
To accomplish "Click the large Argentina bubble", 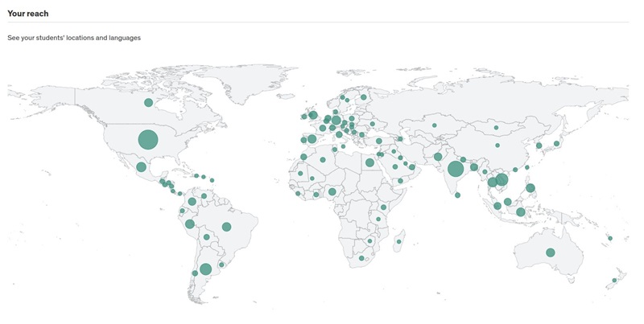I will 206,269.
